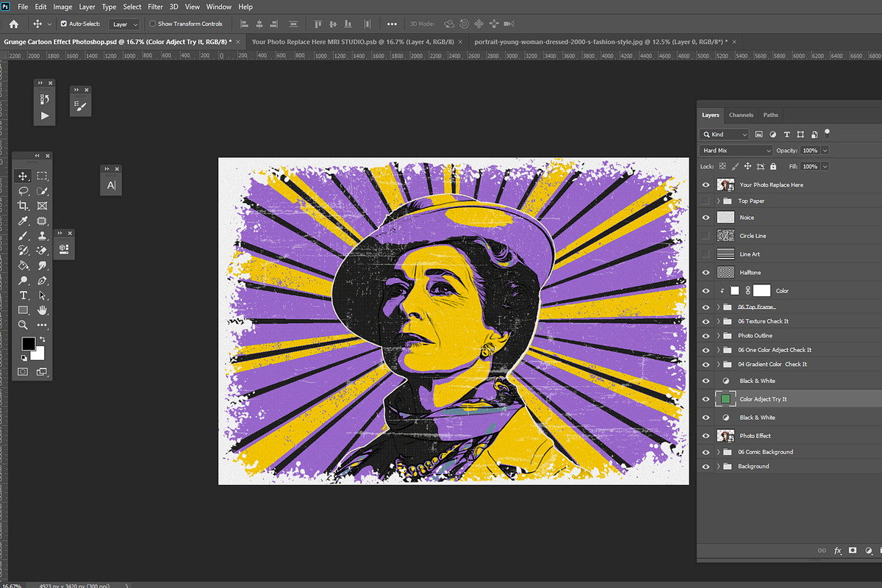Expand the 06 Texture Check It group
This screenshot has width=882, height=588.
point(718,321)
